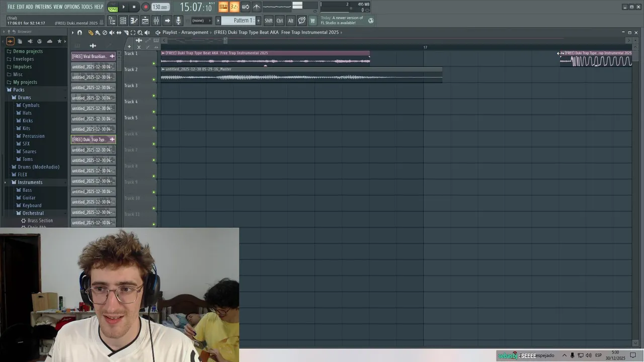This screenshot has height=362, width=644.
Task: Choose the Select tool in playlist toolbar
Action: click(133, 33)
